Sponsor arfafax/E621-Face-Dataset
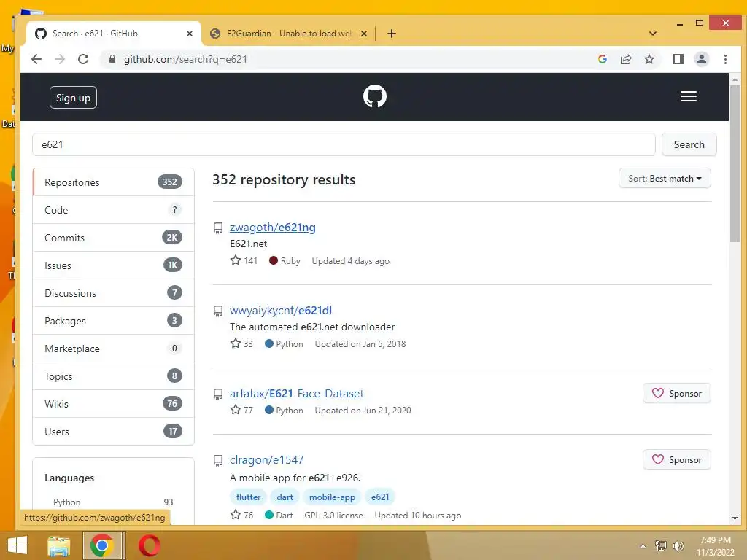The width and height of the screenshot is (747, 560). [x=676, y=393]
